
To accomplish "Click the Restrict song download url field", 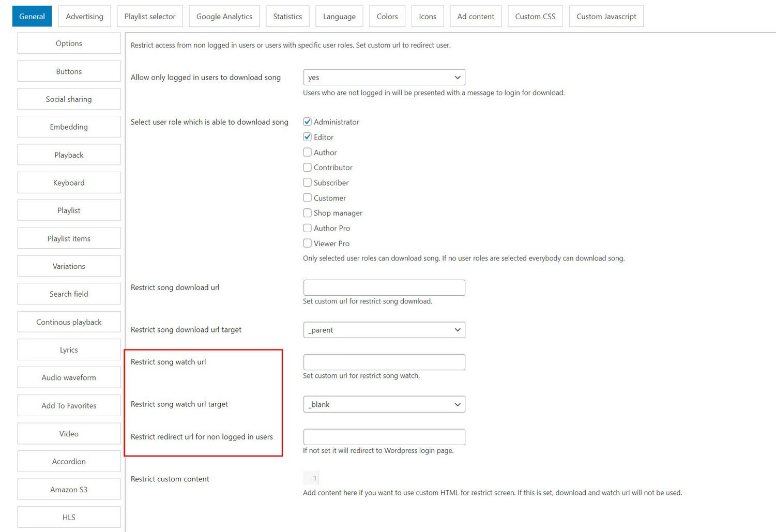I will (384, 288).
